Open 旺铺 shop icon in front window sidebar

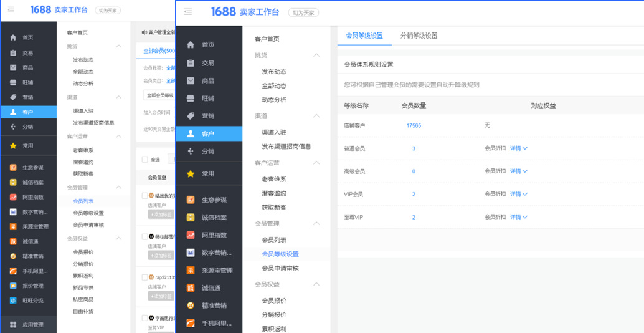click(x=191, y=99)
